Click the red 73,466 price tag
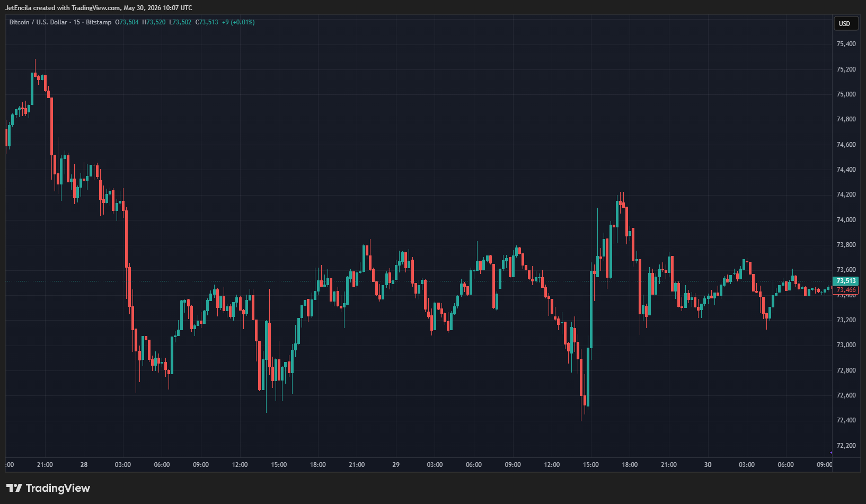Image resolution: width=866 pixels, height=504 pixels. [x=846, y=290]
